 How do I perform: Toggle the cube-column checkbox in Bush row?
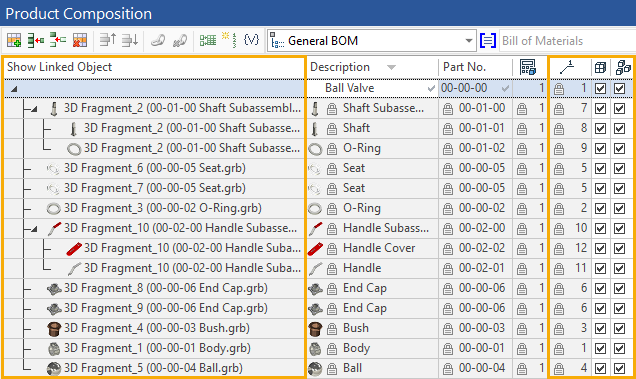coord(600,328)
